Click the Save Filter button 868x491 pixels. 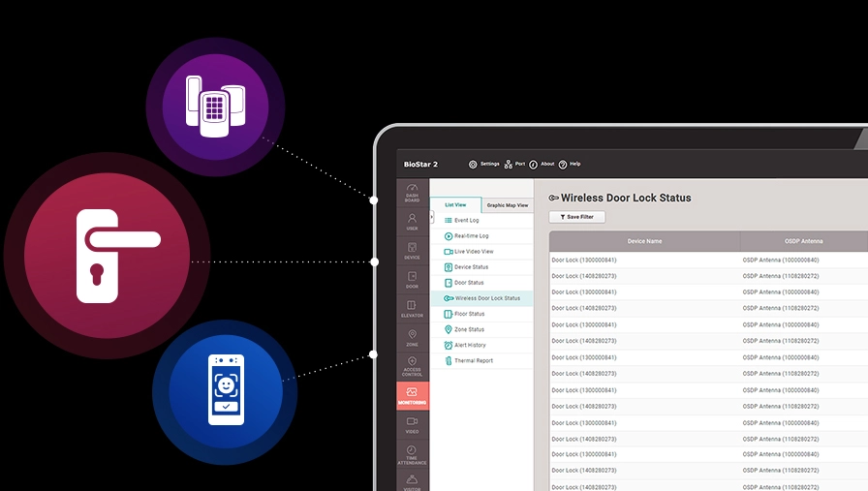coord(576,217)
